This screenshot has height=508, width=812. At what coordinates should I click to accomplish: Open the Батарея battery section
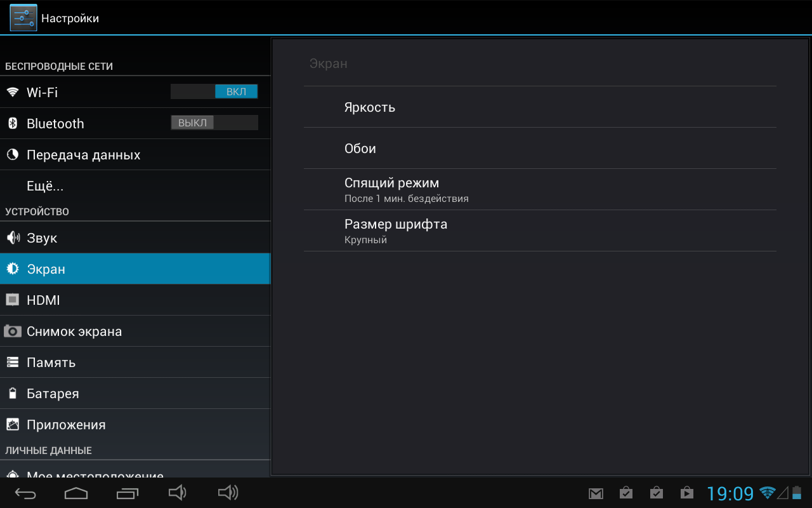tap(53, 394)
